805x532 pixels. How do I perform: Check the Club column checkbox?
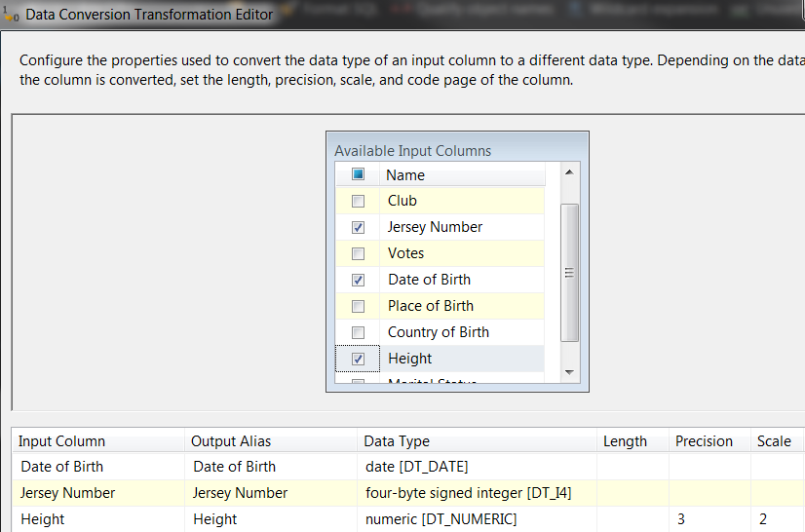coord(358,201)
